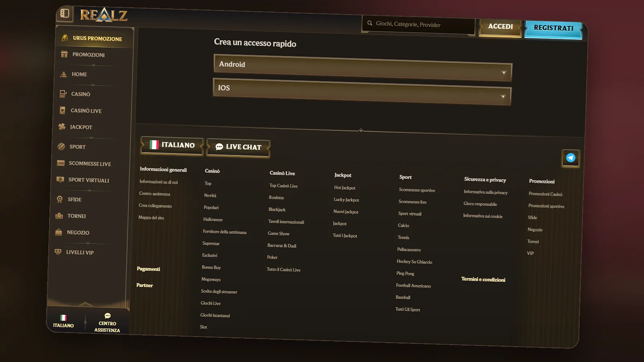Open the Italiano language selector in footer
644x362 pixels.
pos(172,145)
